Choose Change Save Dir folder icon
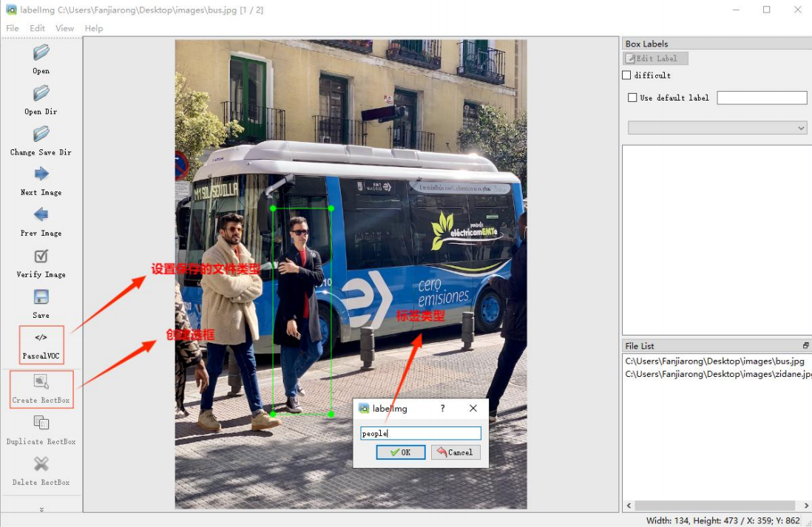812x527 pixels. [x=41, y=134]
